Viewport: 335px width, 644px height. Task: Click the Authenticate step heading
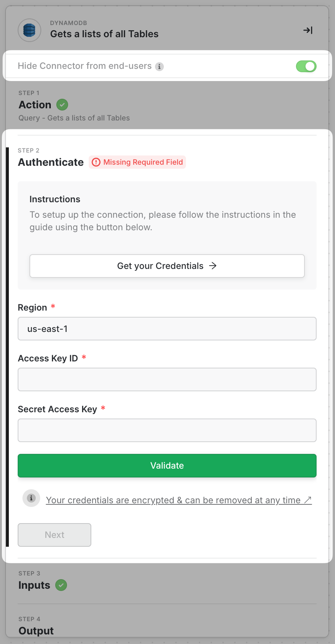click(51, 162)
